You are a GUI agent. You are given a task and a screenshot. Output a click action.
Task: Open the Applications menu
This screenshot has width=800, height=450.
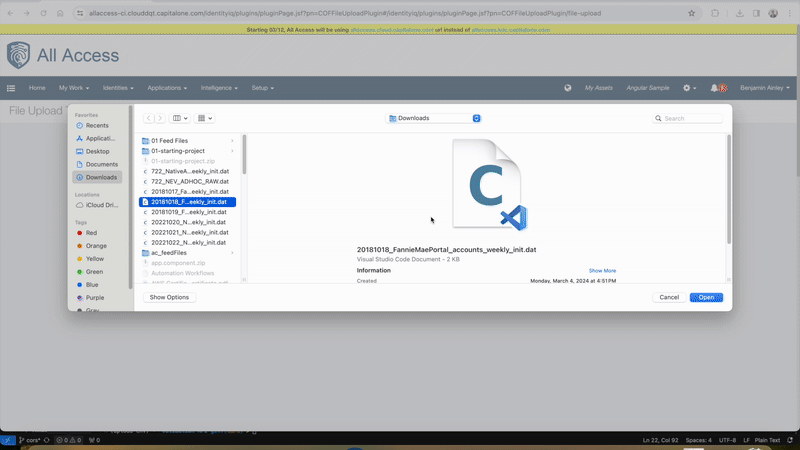click(168, 88)
